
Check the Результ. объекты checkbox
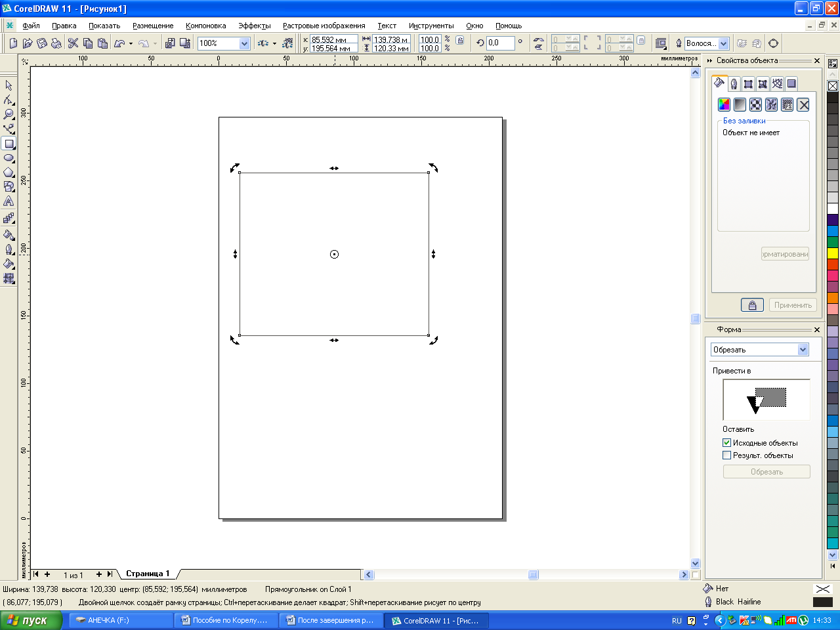tap(726, 455)
